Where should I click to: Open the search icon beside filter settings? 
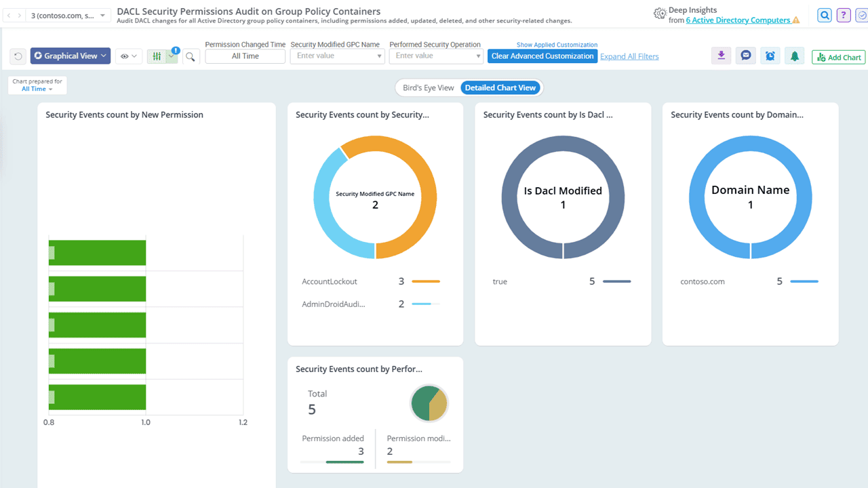191,57
